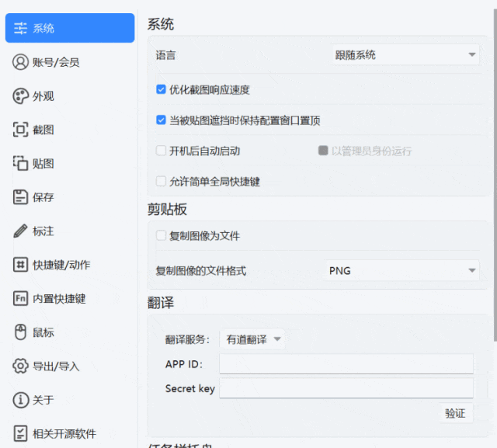Open the 贴图 settings page
This screenshot has height=448, width=497.
70,164
